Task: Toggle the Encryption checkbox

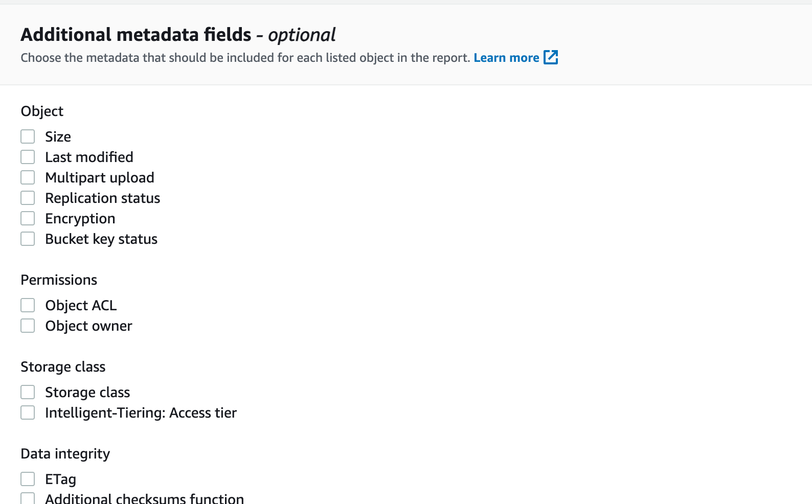Action: tap(28, 218)
